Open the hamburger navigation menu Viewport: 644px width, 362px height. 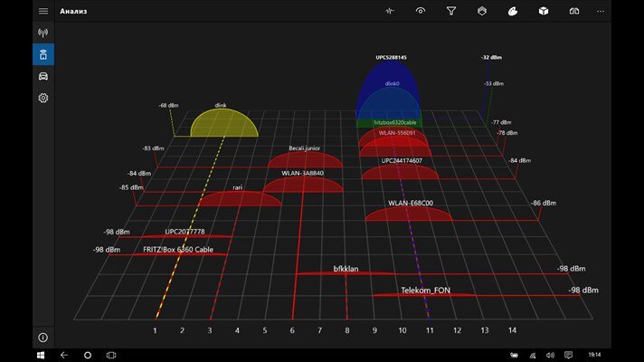click(x=43, y=11)
